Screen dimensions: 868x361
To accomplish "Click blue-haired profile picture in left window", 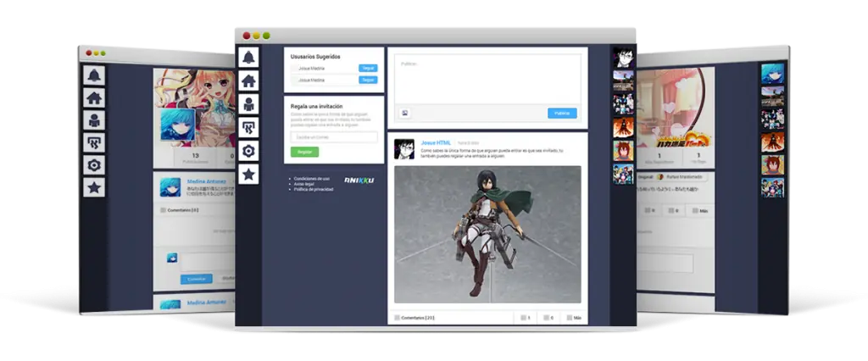I will [x=178, y=125].
